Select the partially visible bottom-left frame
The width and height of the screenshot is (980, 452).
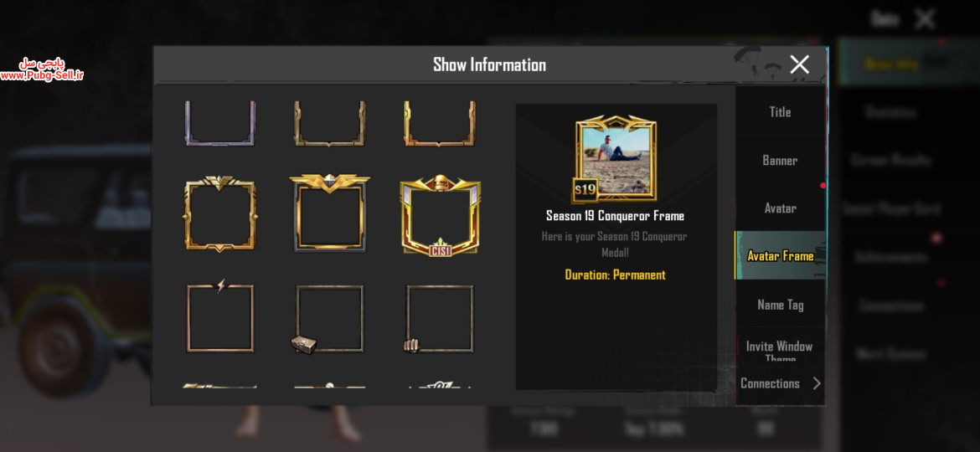coord(219,386)
